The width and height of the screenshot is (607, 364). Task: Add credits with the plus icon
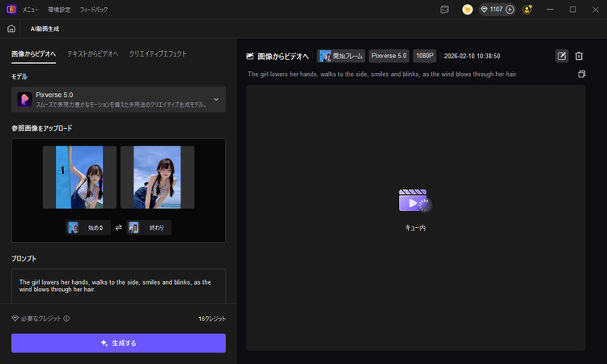(510, 10)
